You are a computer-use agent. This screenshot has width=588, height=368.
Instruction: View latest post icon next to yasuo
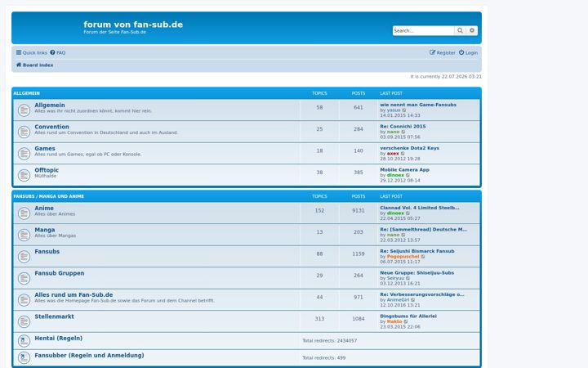click(x=404, y=110)
